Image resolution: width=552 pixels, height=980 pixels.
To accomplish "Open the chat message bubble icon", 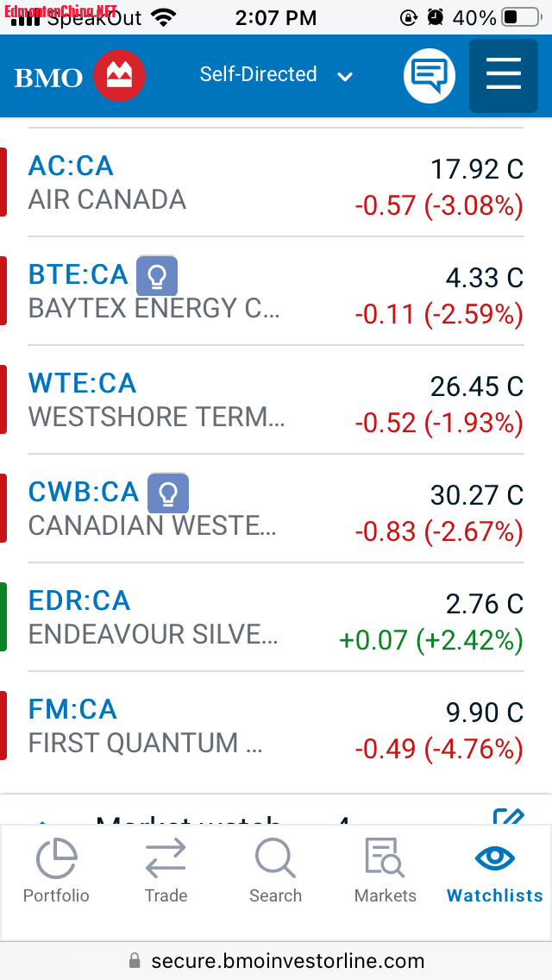I will 430,76.
